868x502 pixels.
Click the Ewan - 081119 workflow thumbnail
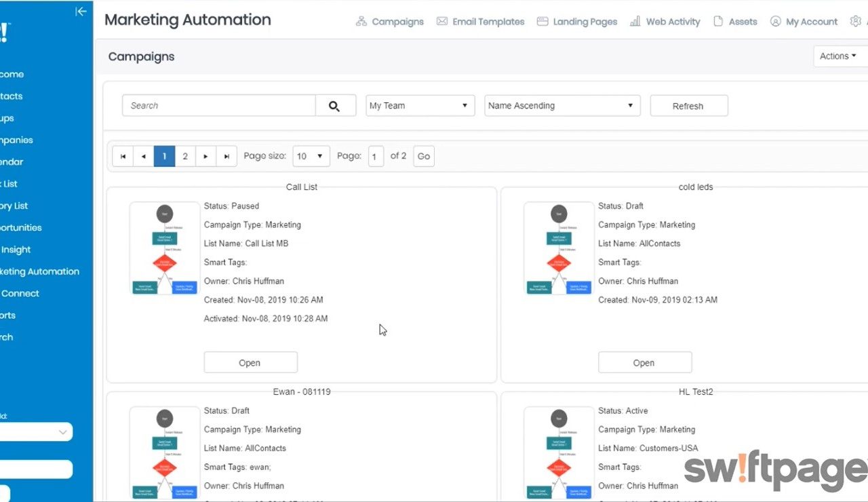(x=164, y=453)
